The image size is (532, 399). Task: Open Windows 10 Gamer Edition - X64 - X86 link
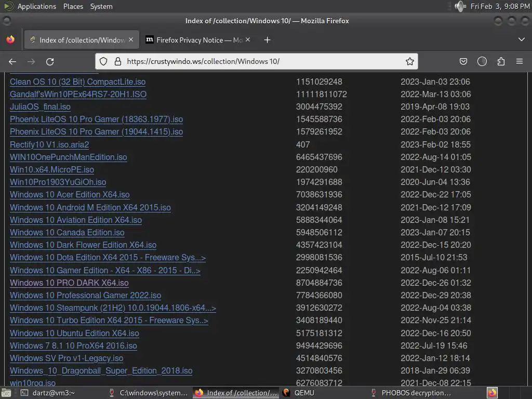pos(105,270)
